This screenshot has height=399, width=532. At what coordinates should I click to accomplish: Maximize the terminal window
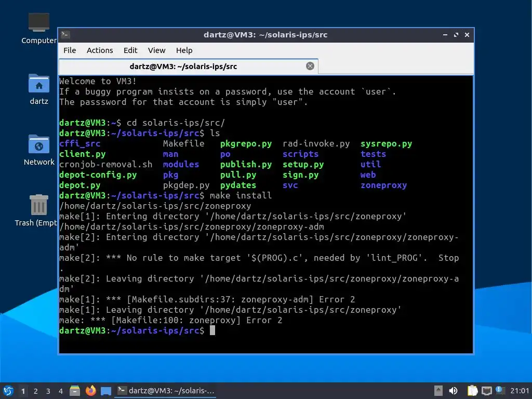(x=456, y=35)
